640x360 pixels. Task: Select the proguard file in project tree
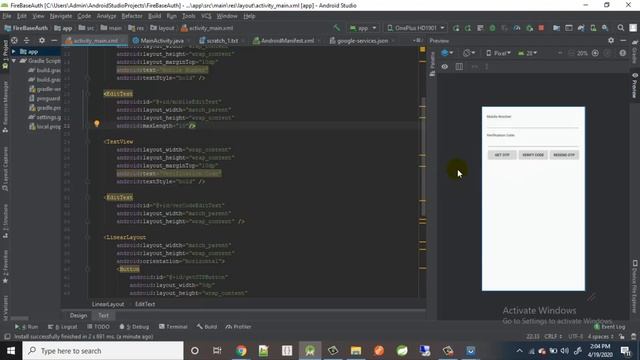point(44,98)
